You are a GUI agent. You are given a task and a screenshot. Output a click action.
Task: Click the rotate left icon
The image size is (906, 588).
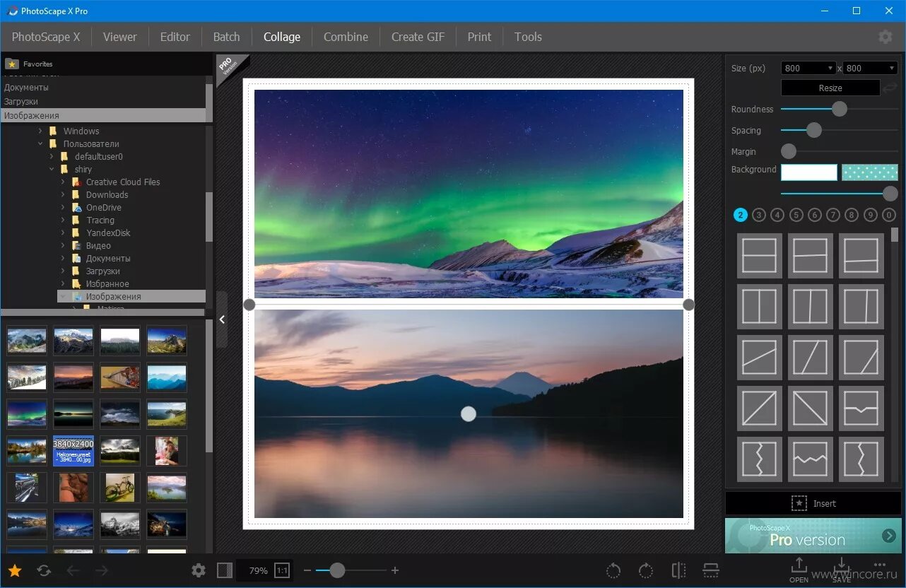tap(613, 570)
